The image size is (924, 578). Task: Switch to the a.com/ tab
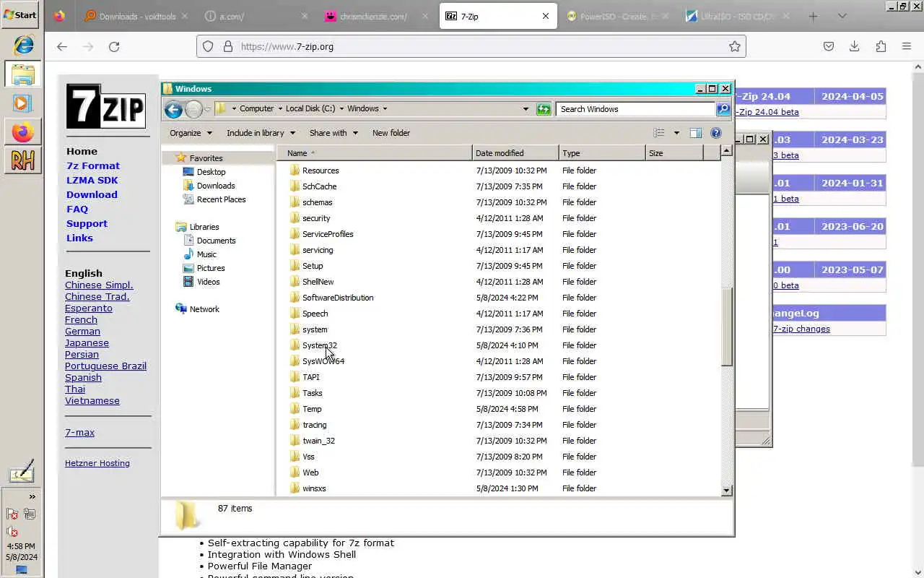(x=256, y=16)
